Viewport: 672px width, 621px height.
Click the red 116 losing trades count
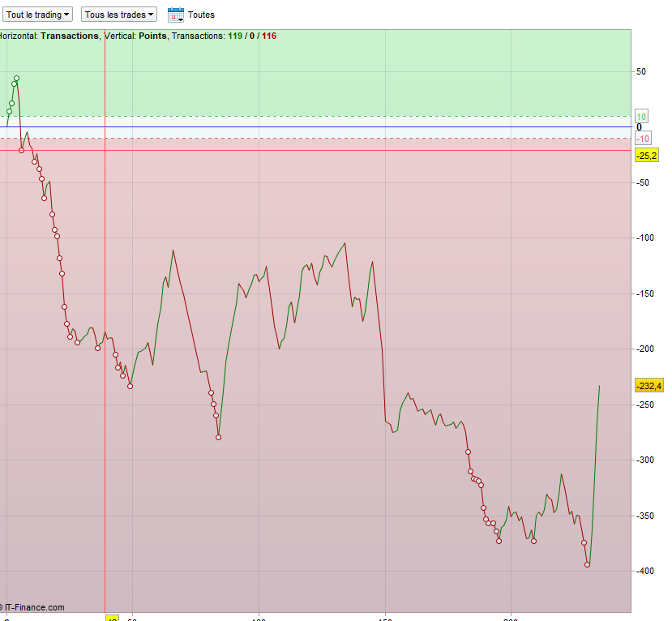tap(269, 36)
